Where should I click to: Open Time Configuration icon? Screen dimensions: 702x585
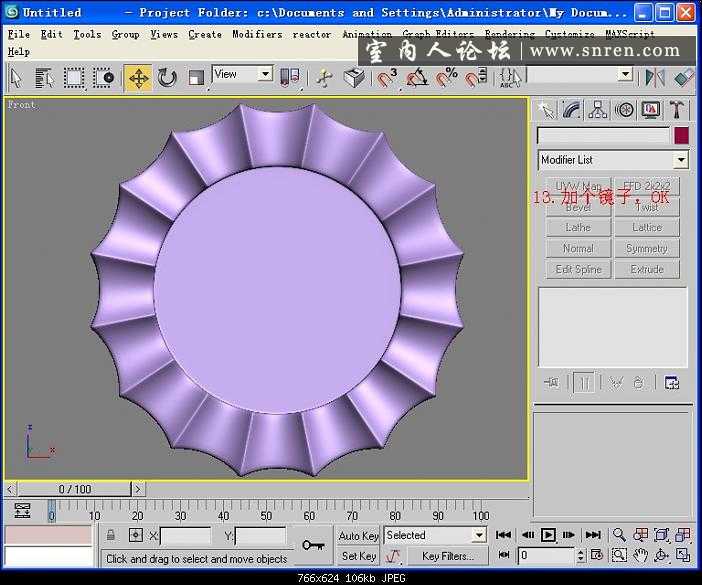point(597,555)
